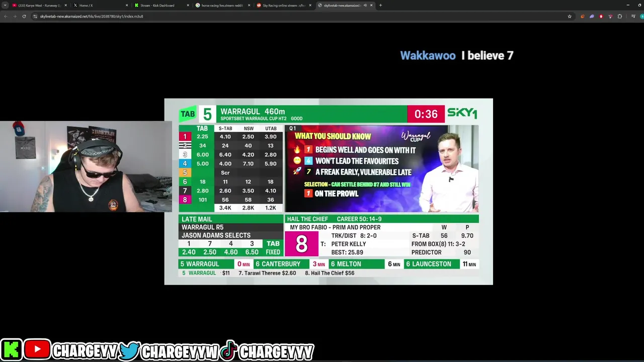Image resolution: width=644 pixels, height=362 pixels.
Task: Click the Wakkawoo chat message
Action: pos(456,55)
